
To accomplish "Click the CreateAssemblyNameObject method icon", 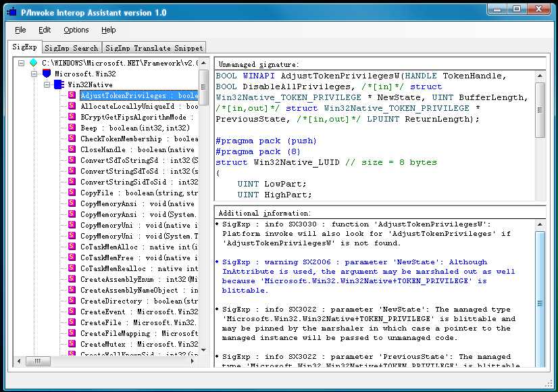I will (72, 289).
